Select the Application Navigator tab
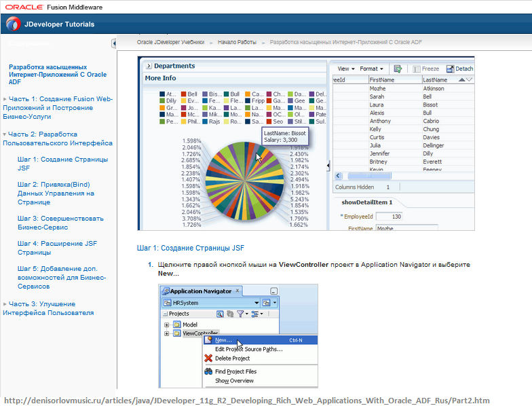Screen dimensions: 532x406 200,291
